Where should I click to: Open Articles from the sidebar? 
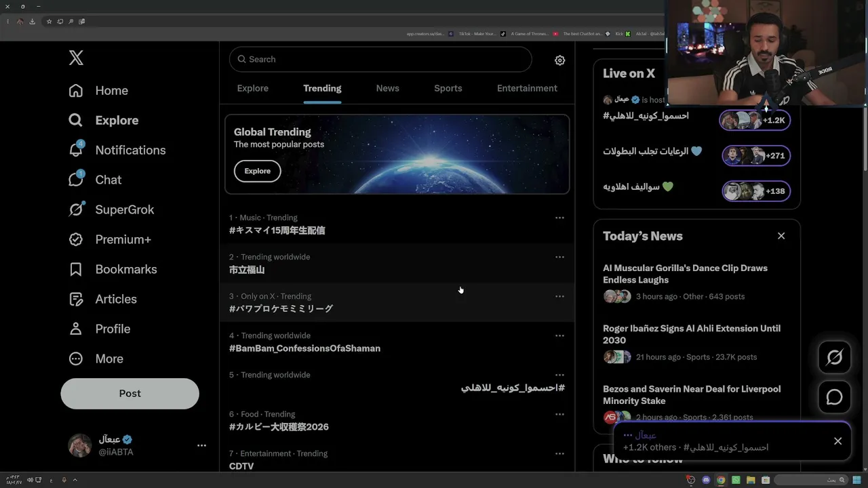pyautogui.click(x=102, y=299)
